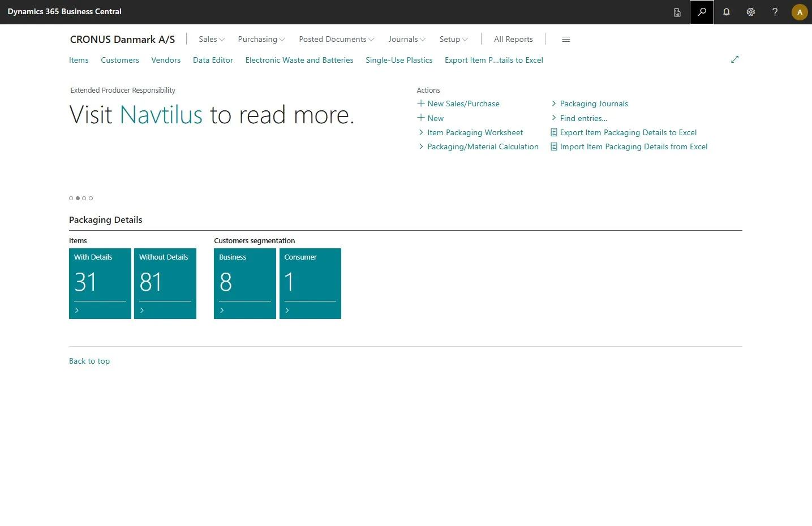Screen dimensions: 812x526
Task: Select the third headline carousel dot
Action: tap(84, 198)
